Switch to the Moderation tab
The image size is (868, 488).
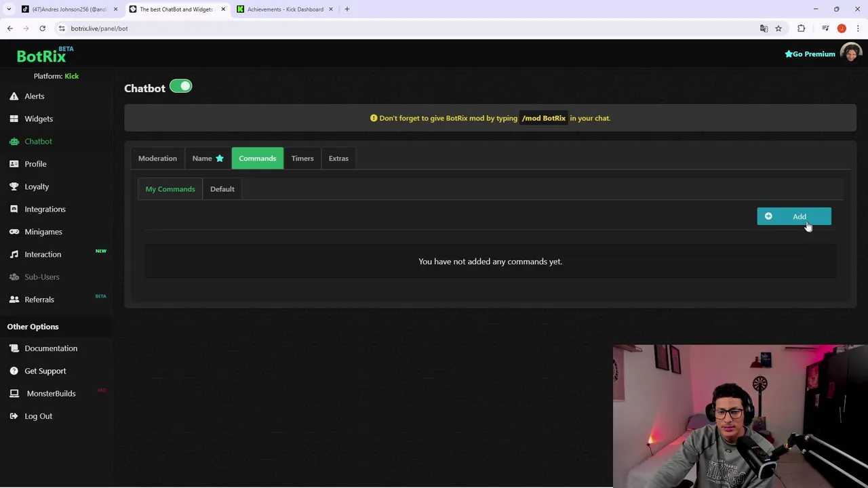(157, 158)
